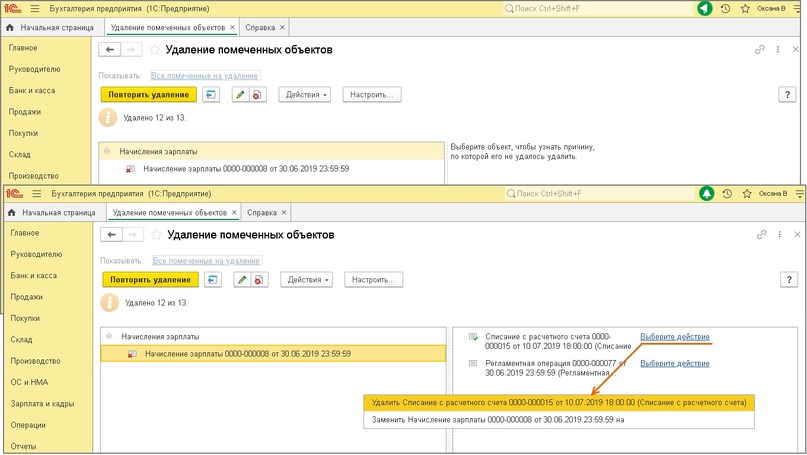Open Отчеты section in lower sidebar
Viewport: 807px width, 455px height.
[x=24, y=446]
